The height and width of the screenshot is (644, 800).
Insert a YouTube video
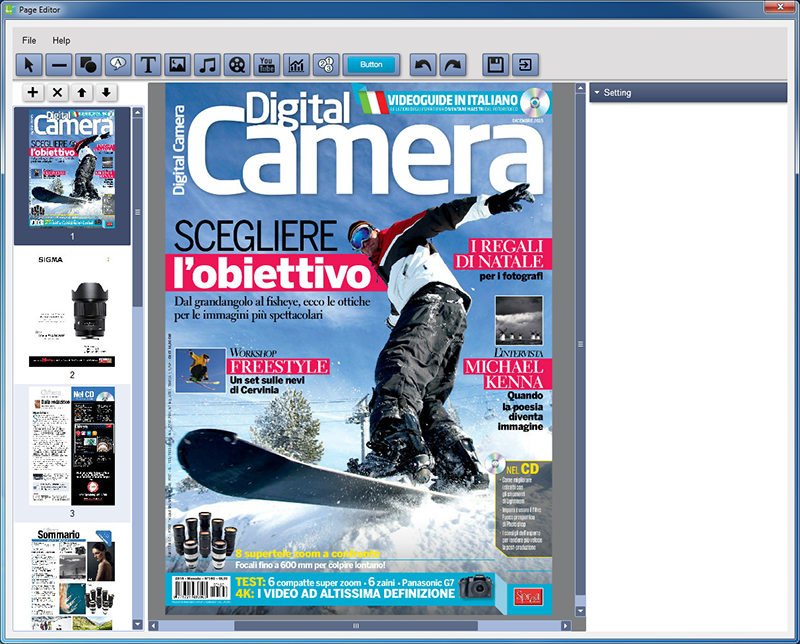(266, 65)
